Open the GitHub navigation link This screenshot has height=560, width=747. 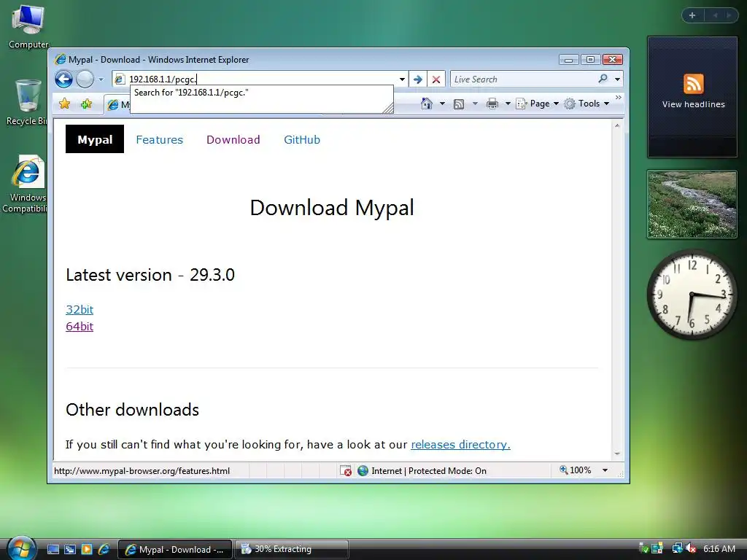point(302,139)
